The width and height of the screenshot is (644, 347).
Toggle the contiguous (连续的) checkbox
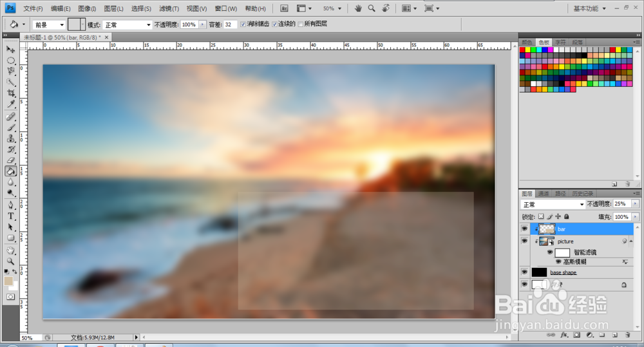[275, 24]
